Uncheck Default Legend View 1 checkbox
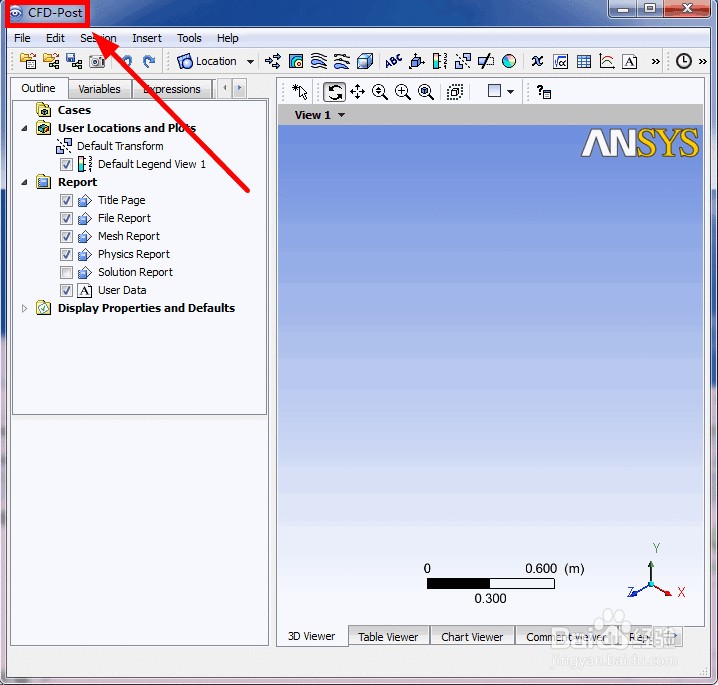Image resolution: width=718 pixels, height=685 pixels. (66, 164)
